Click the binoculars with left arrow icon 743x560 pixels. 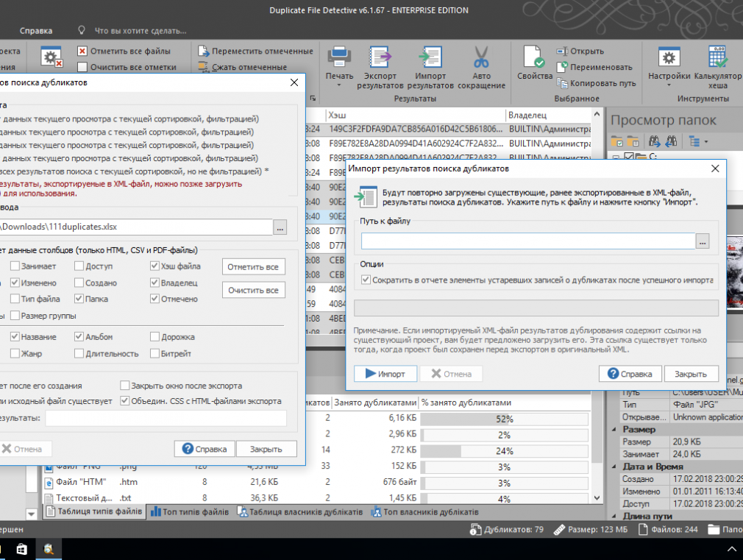pos(671,141)
